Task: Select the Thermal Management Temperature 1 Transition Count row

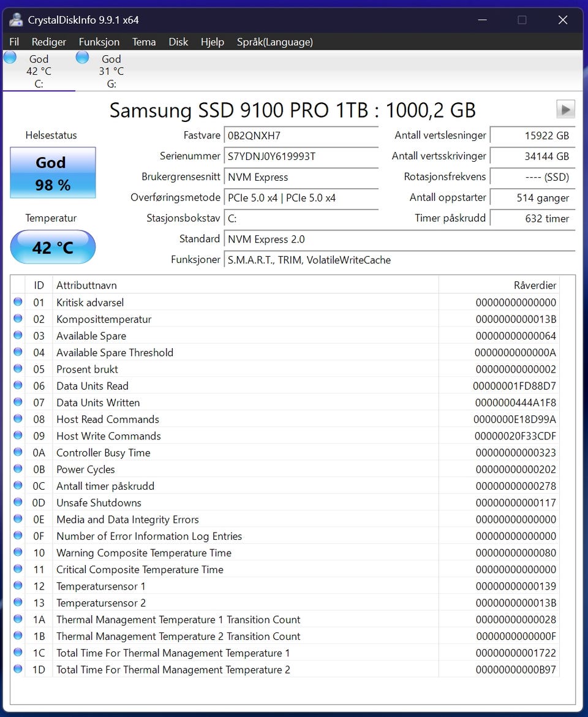Action: (285, 619)
